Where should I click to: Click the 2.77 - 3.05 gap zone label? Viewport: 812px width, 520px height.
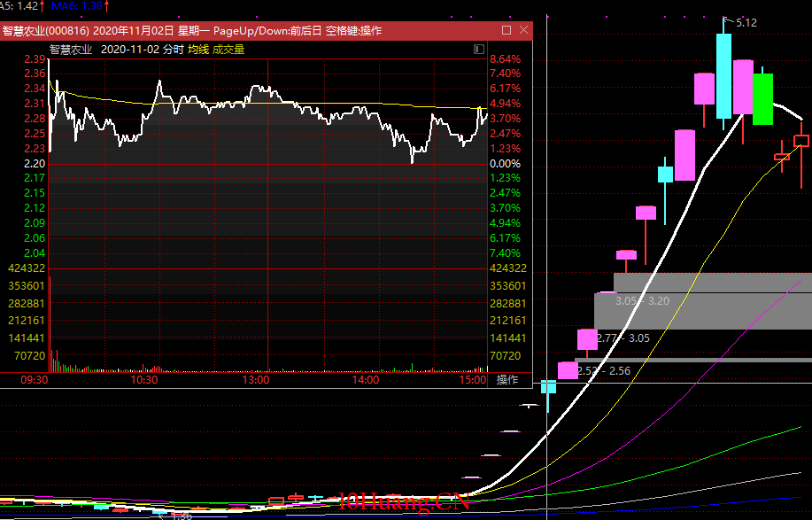click(x=623, y=338)
